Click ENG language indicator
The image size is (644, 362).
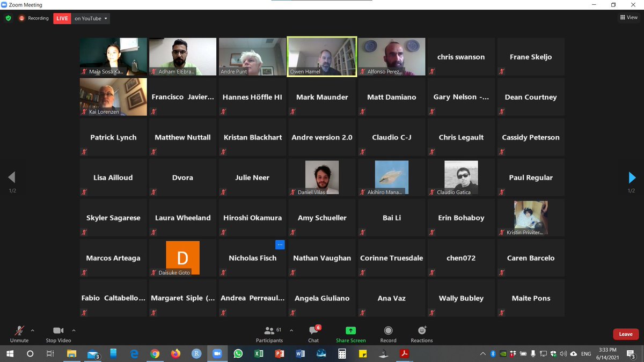tap(586, 354)
